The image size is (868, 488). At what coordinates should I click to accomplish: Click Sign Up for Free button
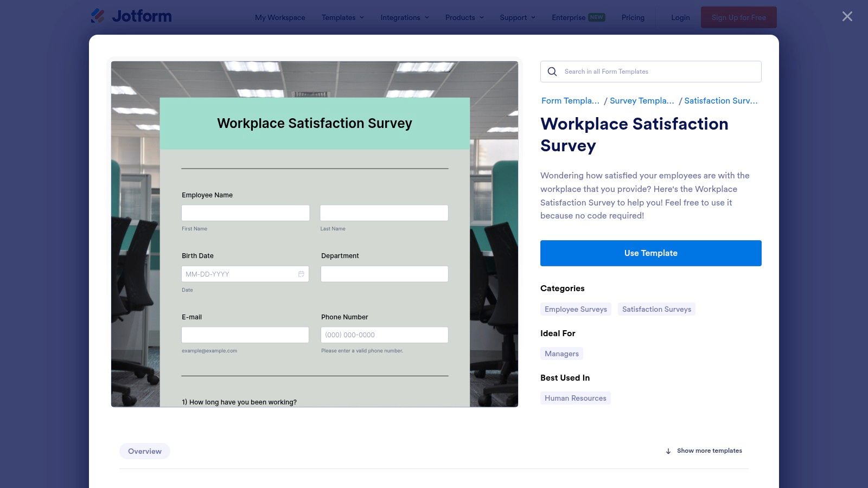739,17
